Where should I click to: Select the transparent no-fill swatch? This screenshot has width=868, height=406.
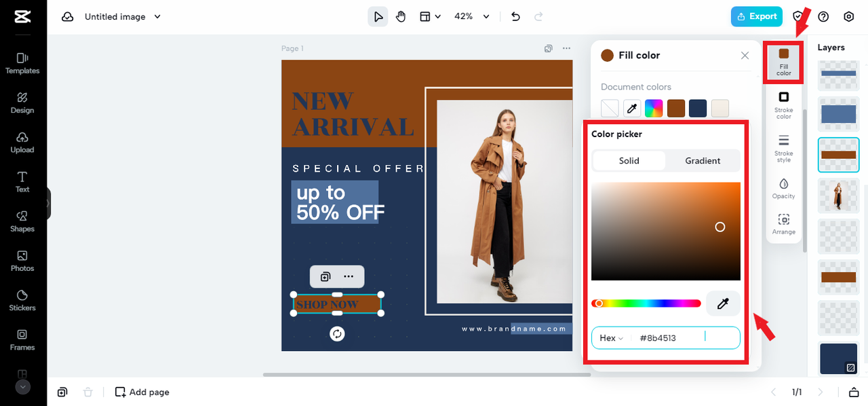(x=610, y=108)
